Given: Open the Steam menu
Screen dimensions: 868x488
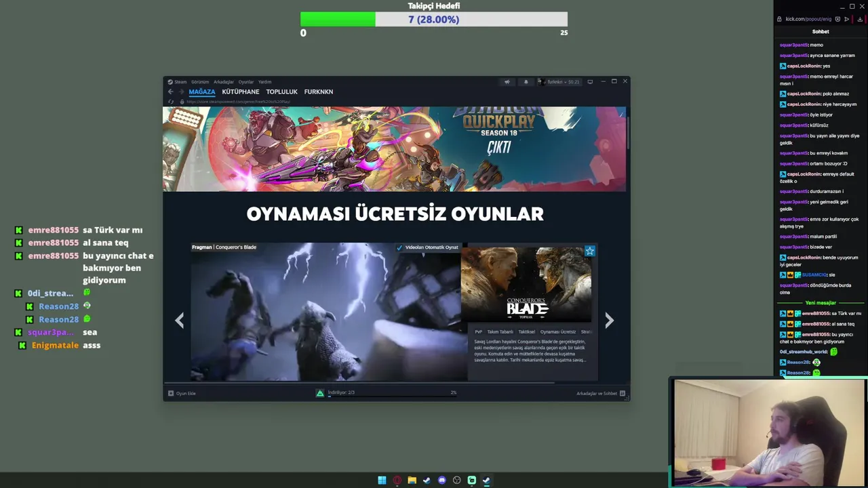Looking at the screenshot, I should pyautogui.click(x=180, y=82).
